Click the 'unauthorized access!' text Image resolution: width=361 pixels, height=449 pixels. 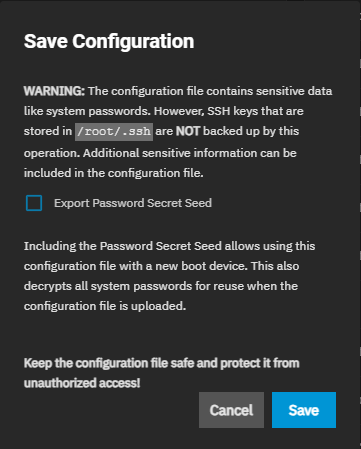pyautogui.click(x=82, y=383)
